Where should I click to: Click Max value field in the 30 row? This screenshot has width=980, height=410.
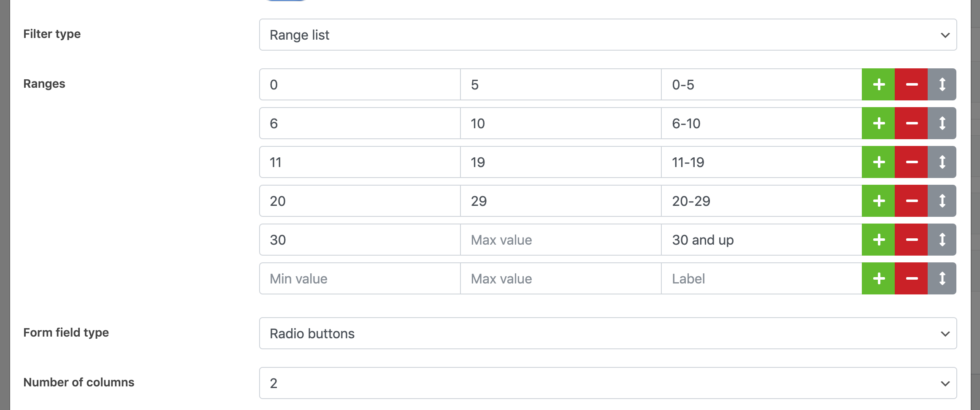[x=560, y=240]
